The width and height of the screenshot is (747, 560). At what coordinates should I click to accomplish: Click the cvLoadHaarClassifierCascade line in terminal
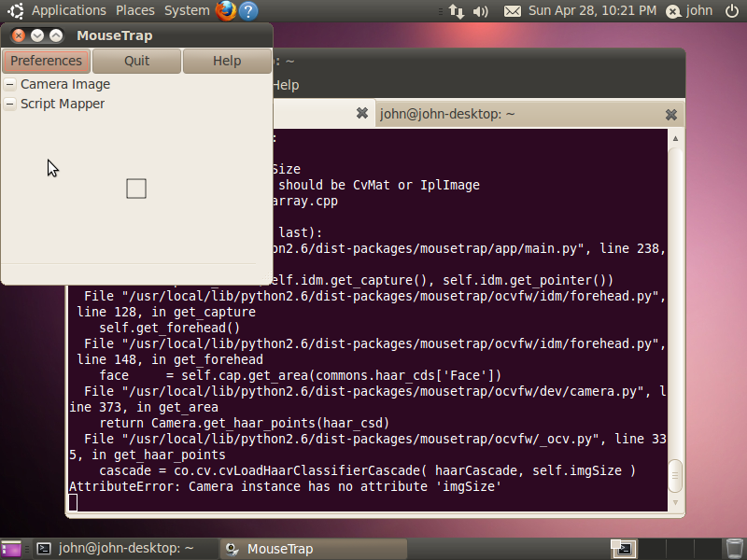[367, 471]
